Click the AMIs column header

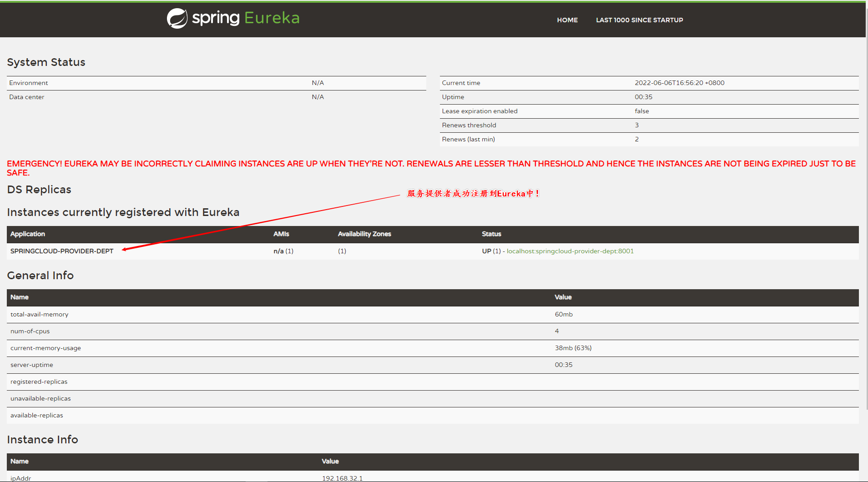click(281, 234)
